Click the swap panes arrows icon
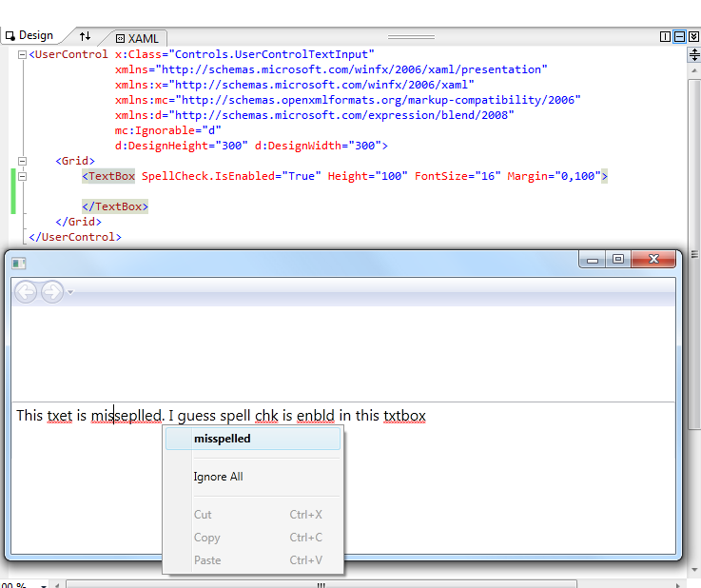 click(x=85, y=36)
